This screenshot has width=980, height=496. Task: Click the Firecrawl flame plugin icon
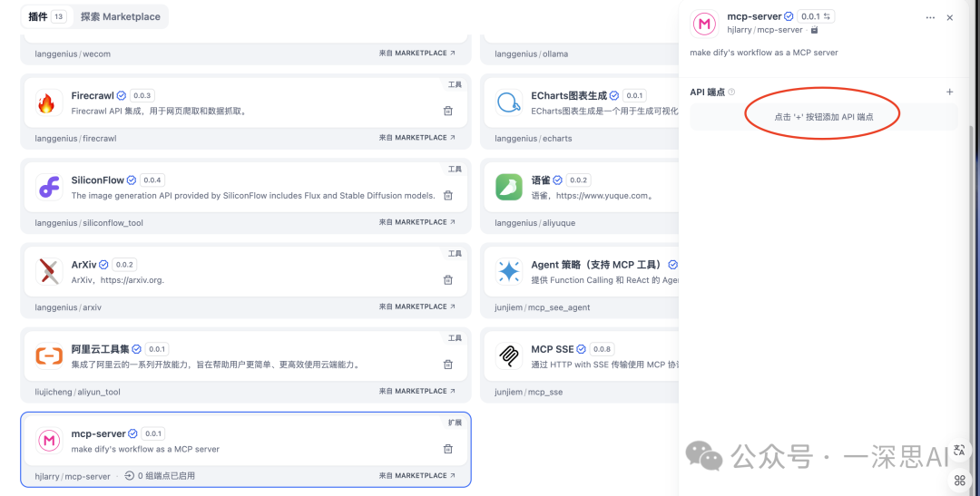[49, 102]
